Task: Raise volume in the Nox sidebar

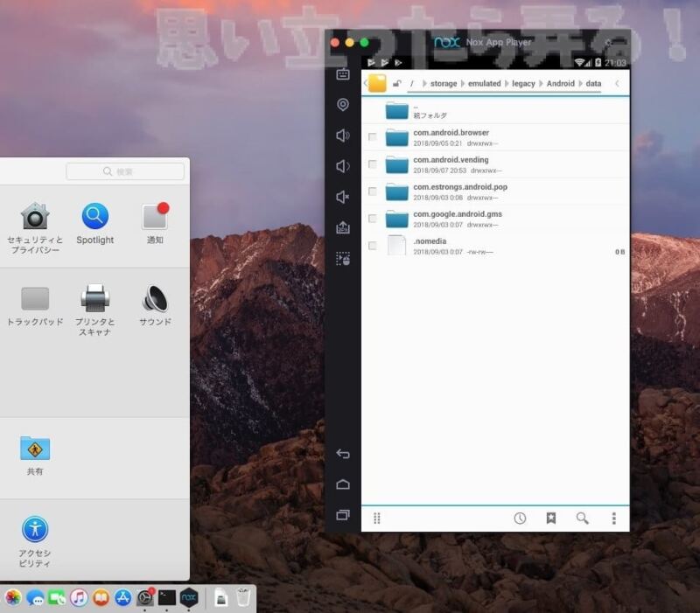Action: [343, 136]
